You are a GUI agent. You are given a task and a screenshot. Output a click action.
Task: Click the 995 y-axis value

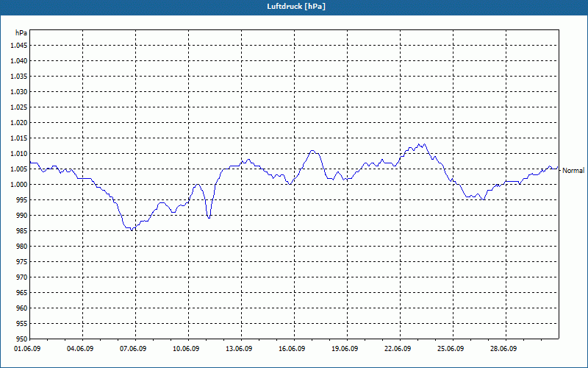[22, 200]
